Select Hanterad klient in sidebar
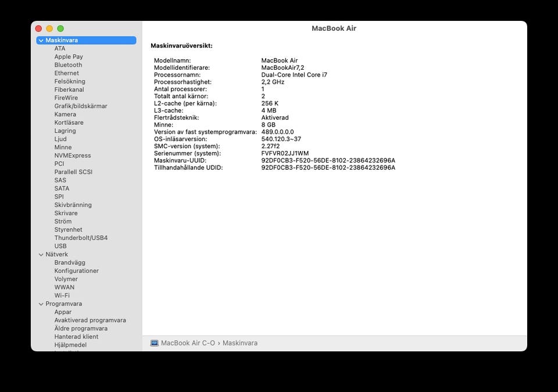The image size is (558, 392). [76, 336]
